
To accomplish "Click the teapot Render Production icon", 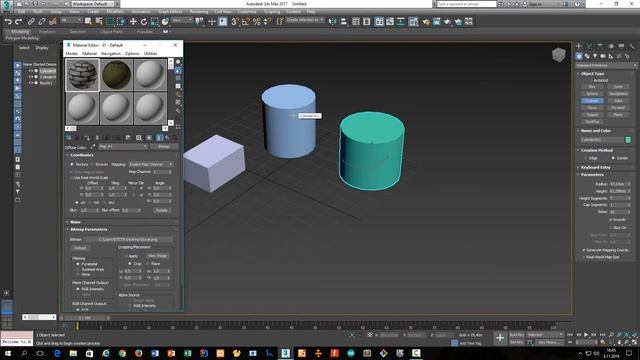I will coord(447,22).
